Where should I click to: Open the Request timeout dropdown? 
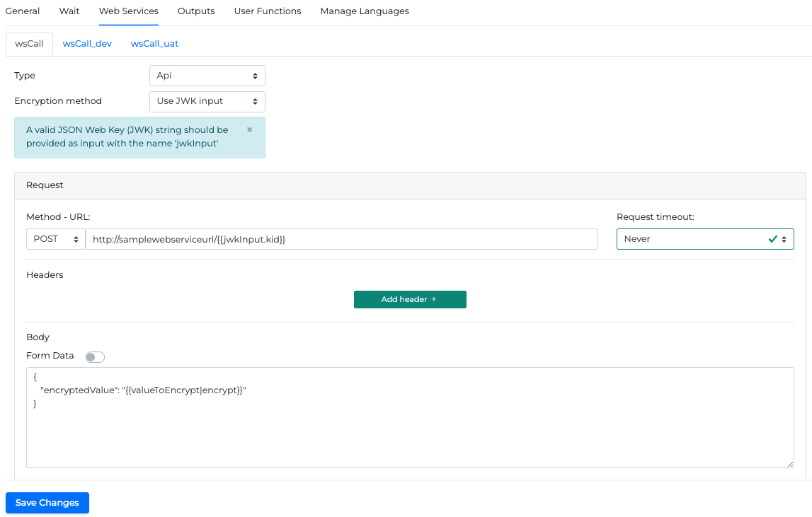pyautogui.click(x=704, y=239)
